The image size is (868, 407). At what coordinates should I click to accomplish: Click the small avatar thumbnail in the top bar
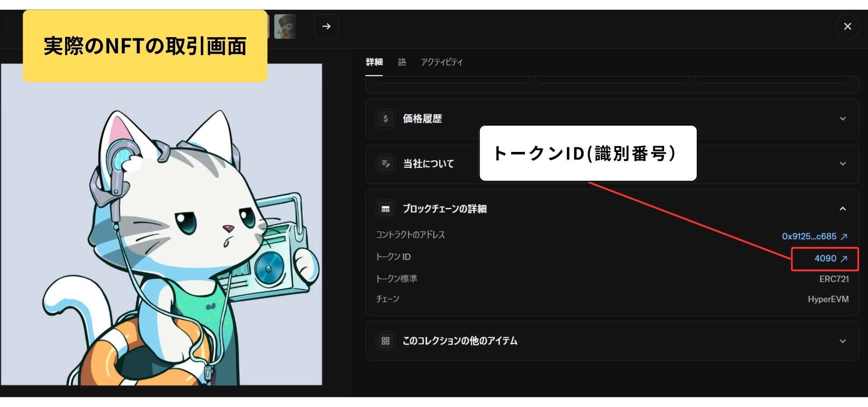point(285,26)
